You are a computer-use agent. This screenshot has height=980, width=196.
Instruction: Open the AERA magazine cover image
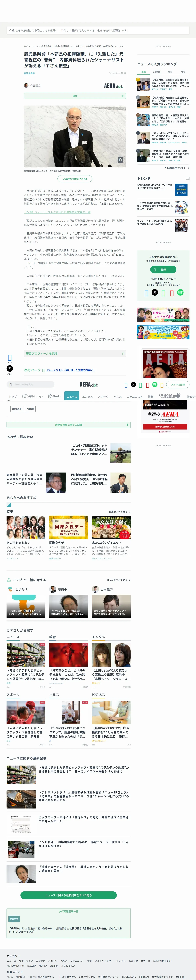point(165,364)
